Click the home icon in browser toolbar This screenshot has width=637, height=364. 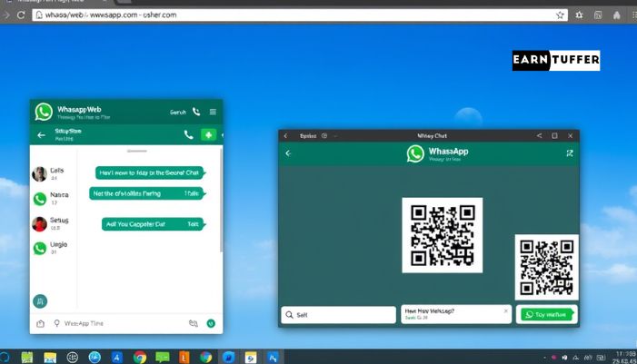(x=617, y=15)
